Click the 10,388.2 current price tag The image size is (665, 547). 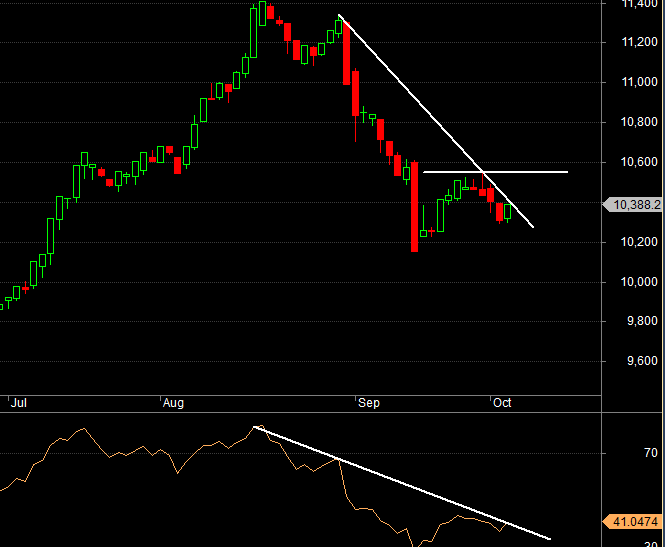tap(632, 205)
